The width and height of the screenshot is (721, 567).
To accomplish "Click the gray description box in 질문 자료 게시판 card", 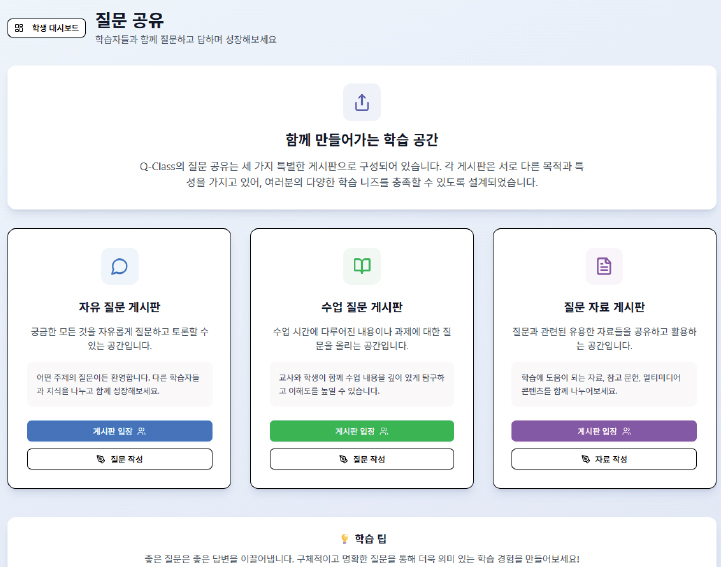I will (x=604, y=384).
